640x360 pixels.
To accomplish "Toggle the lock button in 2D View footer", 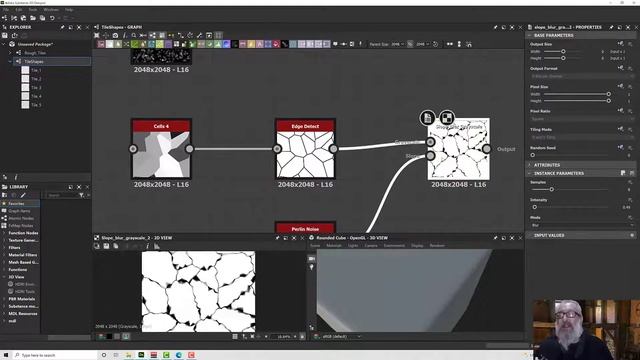I will coord(302,337).
